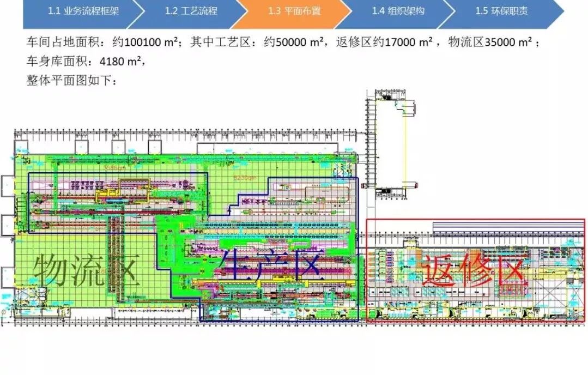The height and width of the screenshot is (375, 588).
Task: Select the text 整体平面图如下：
Action: tap(71, 80)
